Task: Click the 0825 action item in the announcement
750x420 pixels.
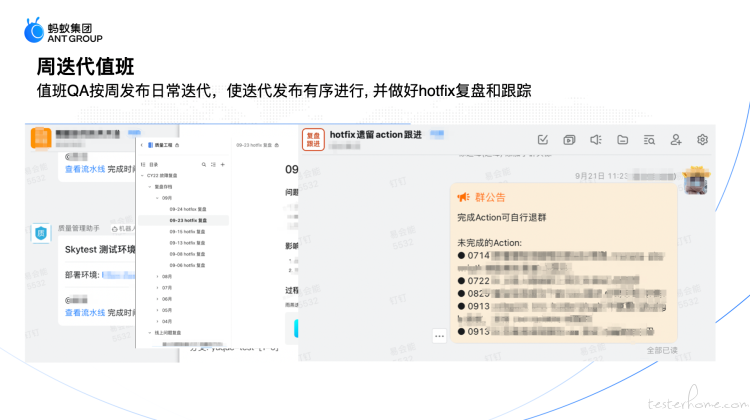Action: point(560,293)
